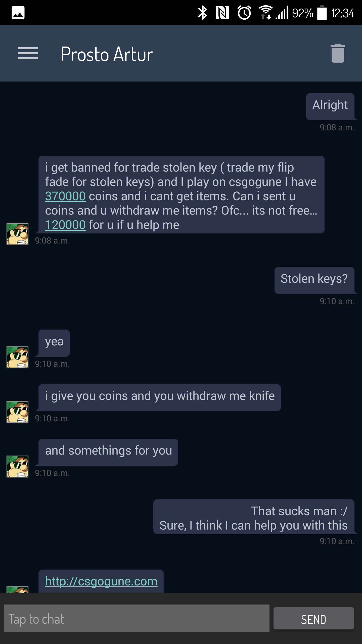Image resolution: width=362 pixels, height=644 pixels.
Task: Open the hamburger navigation menu
Action: pyautogui.click(x=28, y=54)
